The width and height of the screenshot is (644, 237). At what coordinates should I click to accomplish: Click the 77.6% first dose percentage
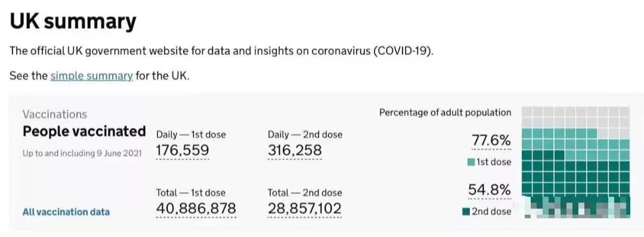point(491,140)
